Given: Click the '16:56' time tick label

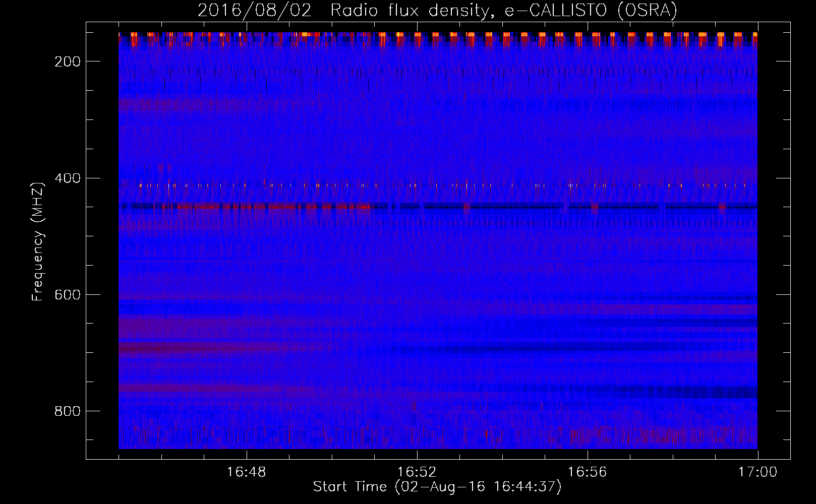Looking at the screenshot, I should click(587, 472).
